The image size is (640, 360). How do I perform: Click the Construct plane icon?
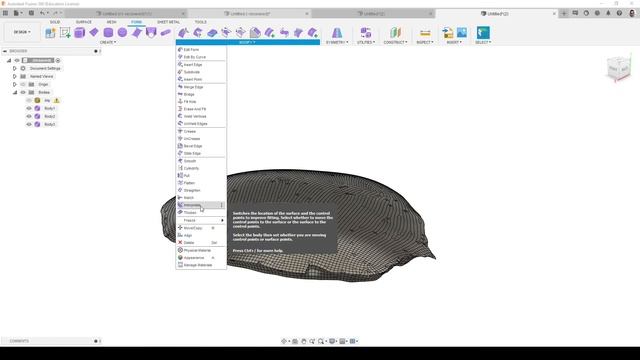point(395,33)
